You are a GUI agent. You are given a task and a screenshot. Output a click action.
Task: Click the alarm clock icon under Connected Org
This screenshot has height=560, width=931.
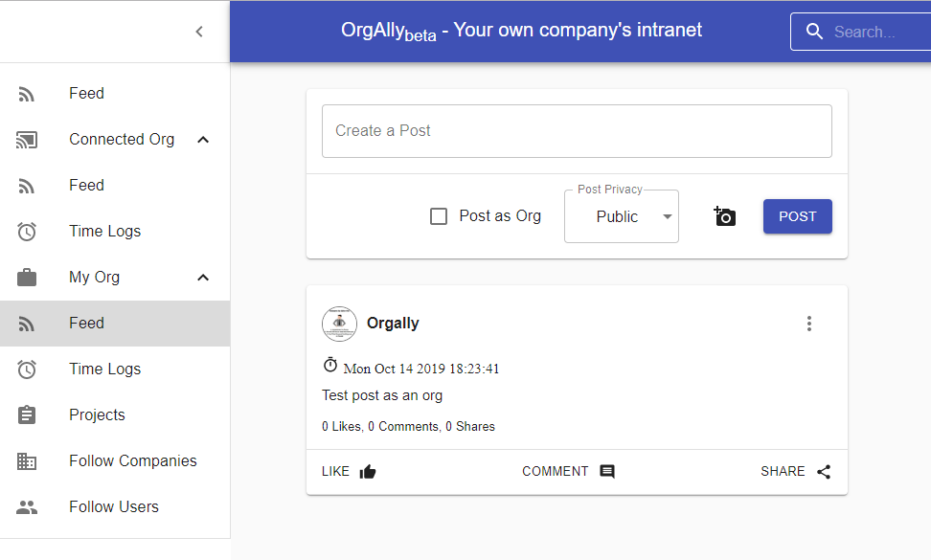click(27, 232)
